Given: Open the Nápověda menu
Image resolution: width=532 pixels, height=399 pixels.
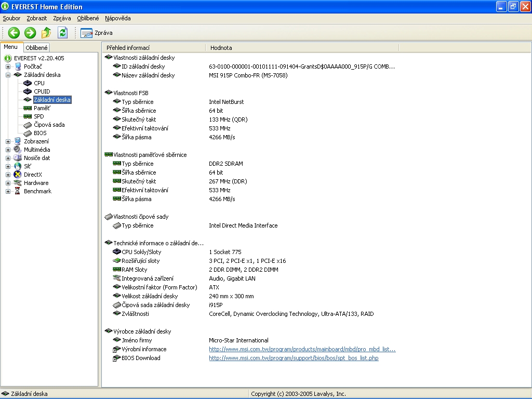Looking at the screenshot, I should (x=117, y=18).
